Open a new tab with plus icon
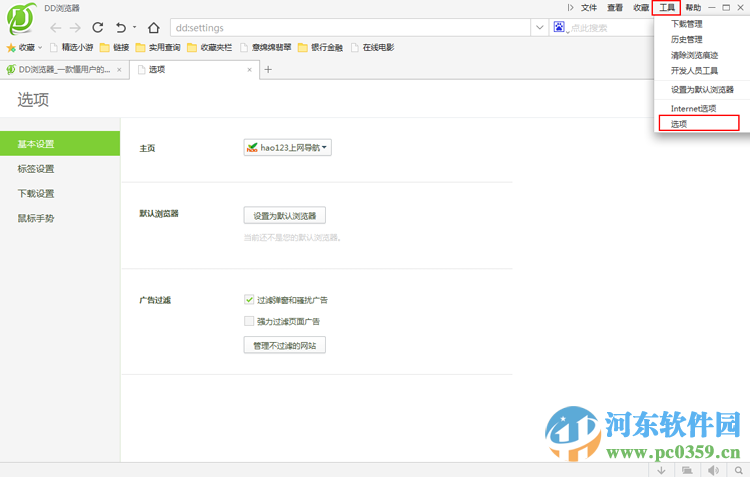Image resolution: width=750 pixels, height=477 pixels. pos(268,70)
